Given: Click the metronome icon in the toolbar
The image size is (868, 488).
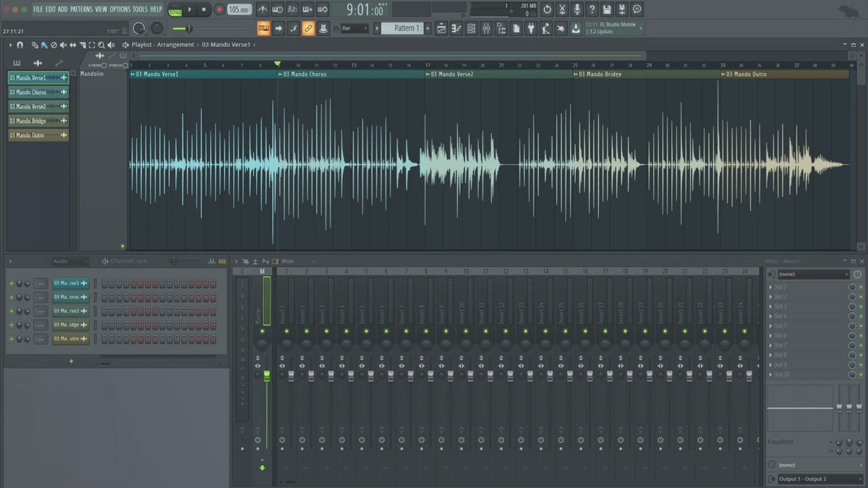Looking at the screenshot, I should point(262,9).
